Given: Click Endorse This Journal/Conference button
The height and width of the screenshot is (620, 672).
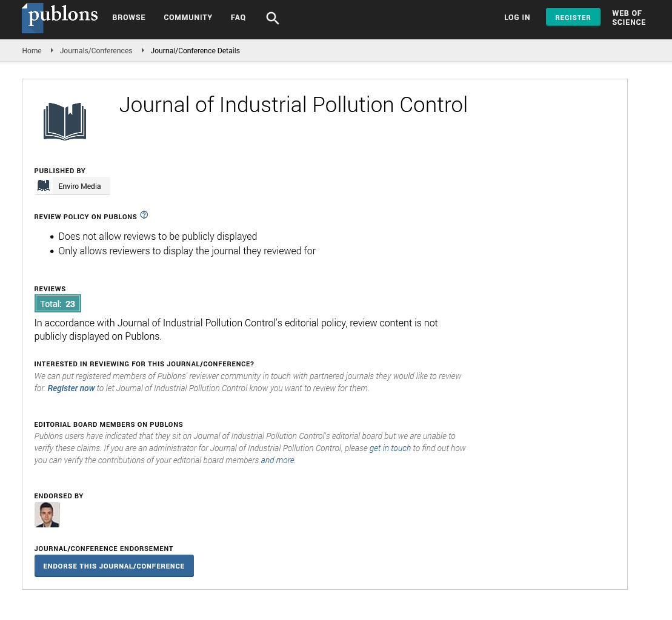Looking at the screenshot, I should tap(114, 566).
